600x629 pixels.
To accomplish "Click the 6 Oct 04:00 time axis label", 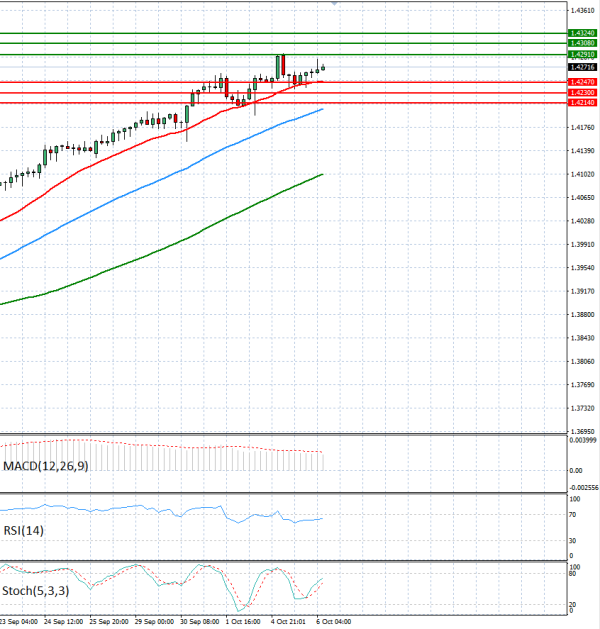I will pyautogui.click(x=334, y=621).
